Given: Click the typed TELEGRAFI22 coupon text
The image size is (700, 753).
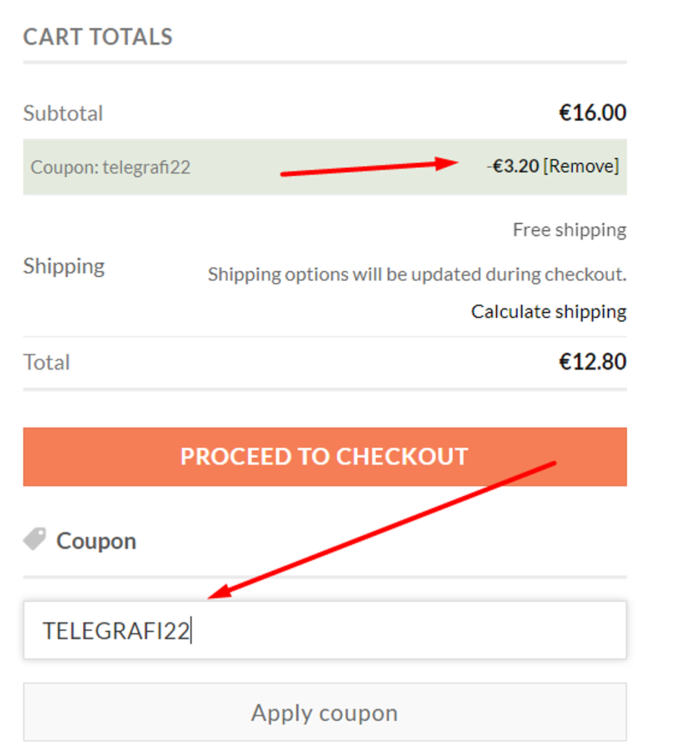Looking at the screenshot, I should [x=116, y=631].
